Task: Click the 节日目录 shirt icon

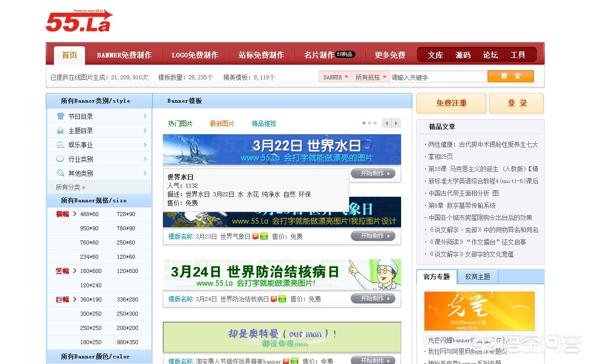Action: coord(60,116)
